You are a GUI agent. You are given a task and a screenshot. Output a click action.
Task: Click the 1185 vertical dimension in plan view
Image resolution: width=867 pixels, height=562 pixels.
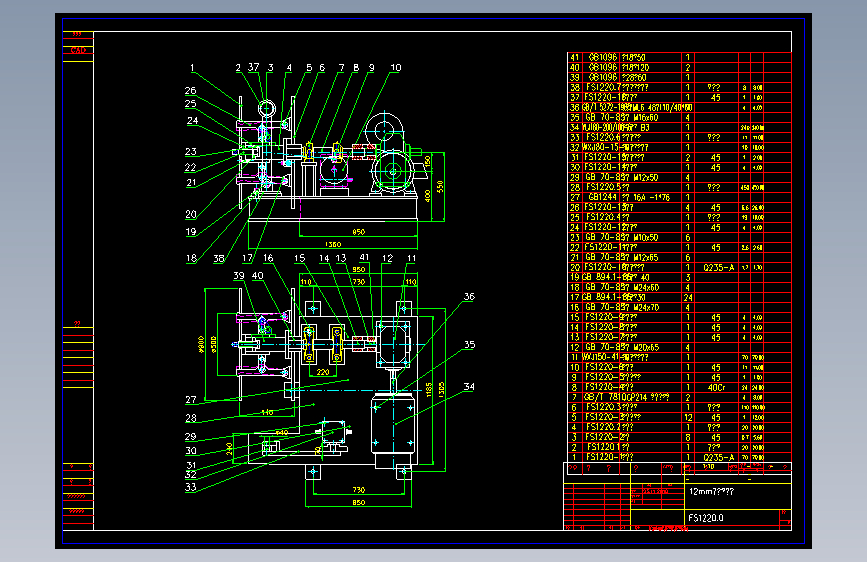coord(429,389)
